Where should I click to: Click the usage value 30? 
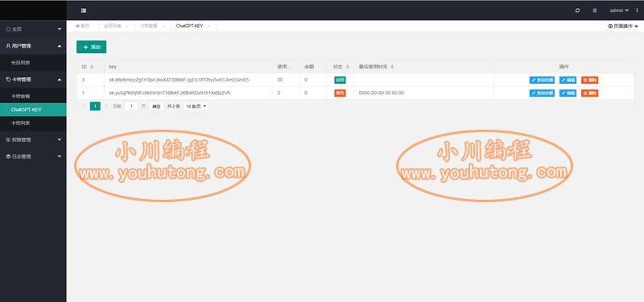[x=279, y=80]
